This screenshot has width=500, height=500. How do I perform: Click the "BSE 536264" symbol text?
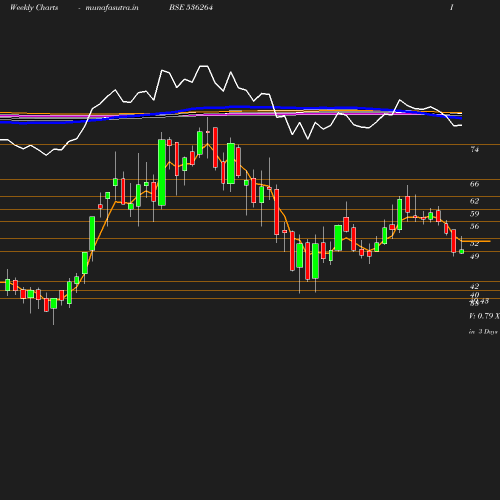click(x=191, y=7)
